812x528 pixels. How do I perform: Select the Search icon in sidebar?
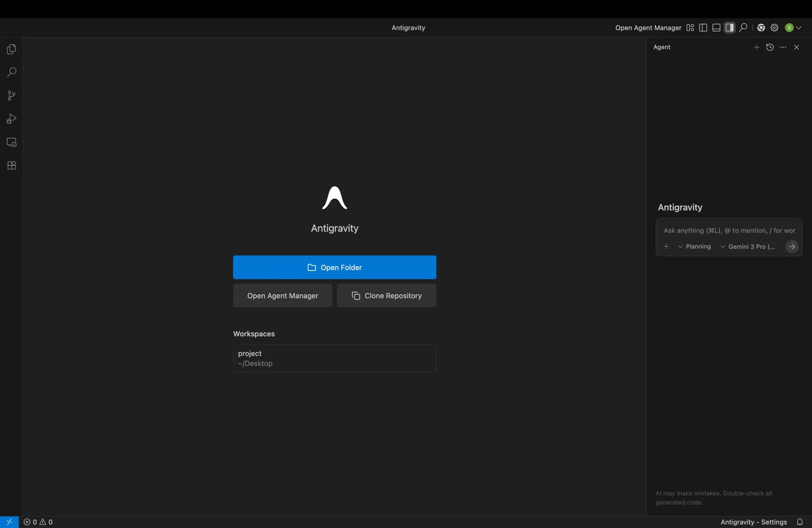point(11,72)
